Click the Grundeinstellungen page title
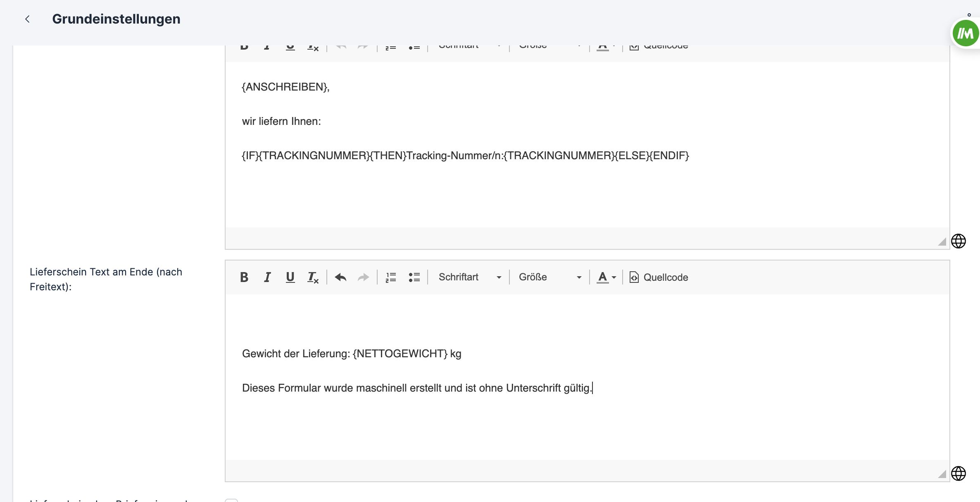 click(116, 19)
